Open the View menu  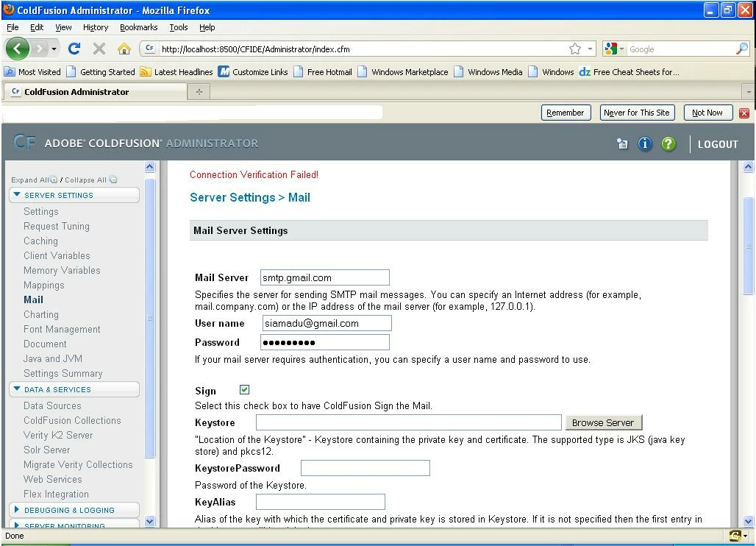click(63, 27)
